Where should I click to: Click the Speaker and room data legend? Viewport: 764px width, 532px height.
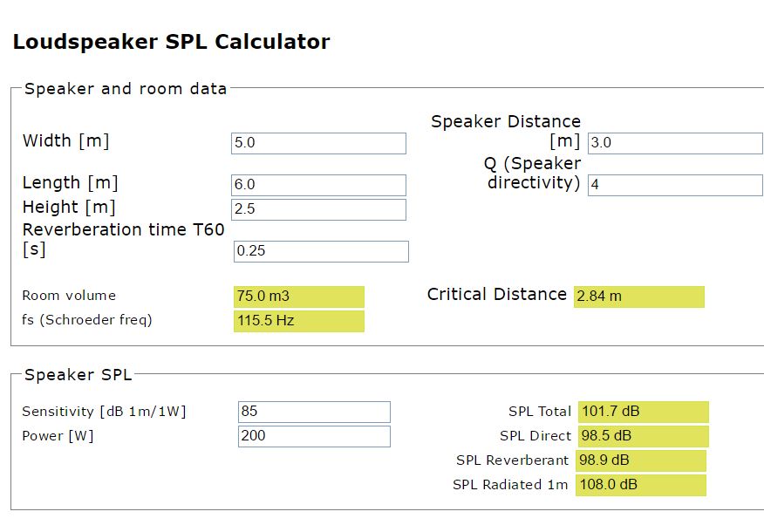126,89
